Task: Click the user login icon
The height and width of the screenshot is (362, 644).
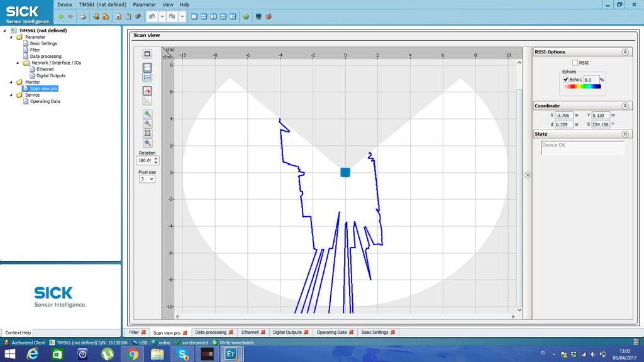Action: click(96, 16)
